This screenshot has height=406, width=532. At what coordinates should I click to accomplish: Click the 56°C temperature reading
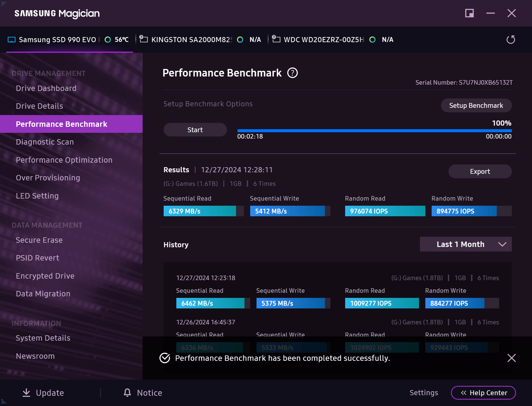tap(122, 39)
